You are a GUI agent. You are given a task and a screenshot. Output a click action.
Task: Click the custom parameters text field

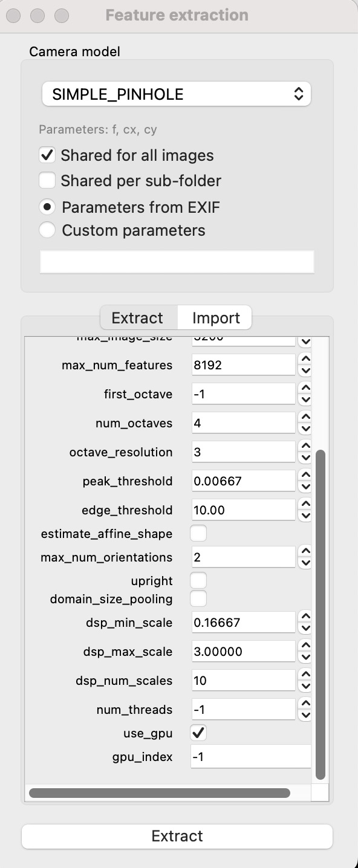pos(176,261)
